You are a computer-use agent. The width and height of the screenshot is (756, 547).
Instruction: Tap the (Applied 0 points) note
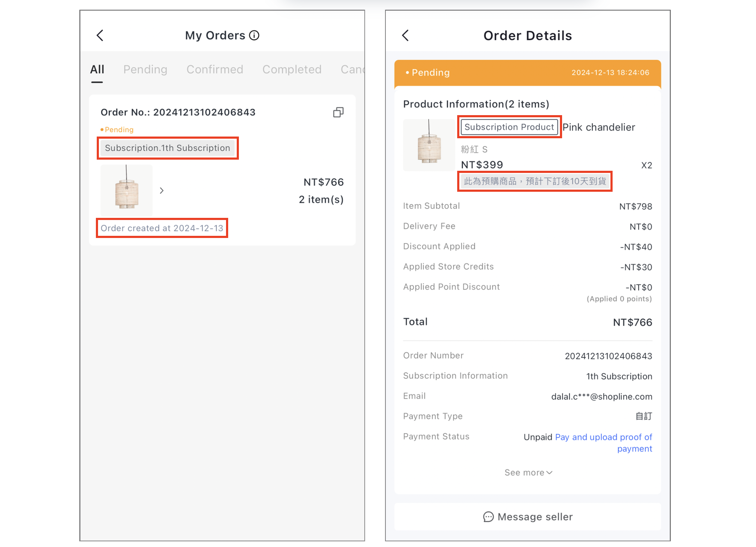[619, 299]
